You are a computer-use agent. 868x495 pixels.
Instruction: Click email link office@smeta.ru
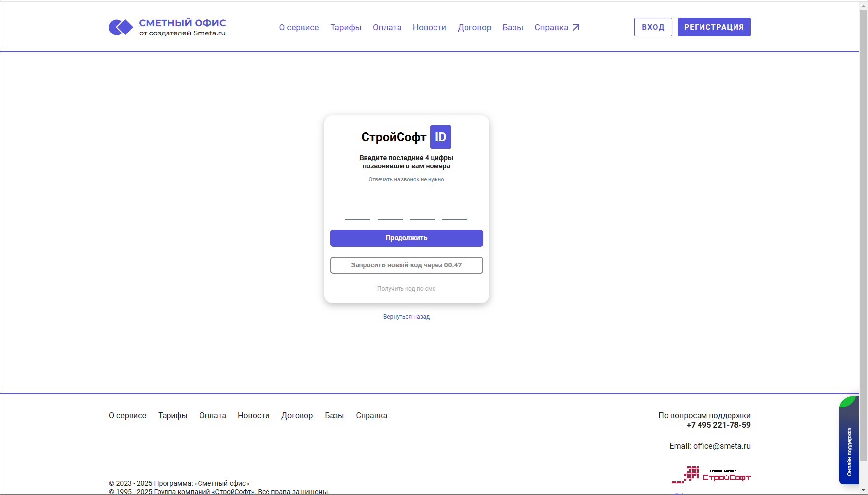tap(721, 446)
